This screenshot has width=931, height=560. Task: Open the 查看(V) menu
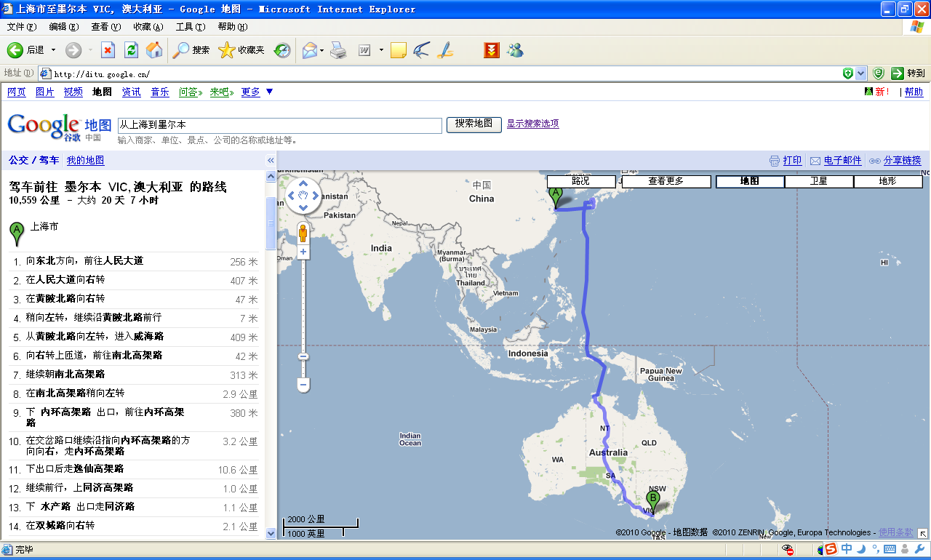(106, 27)
